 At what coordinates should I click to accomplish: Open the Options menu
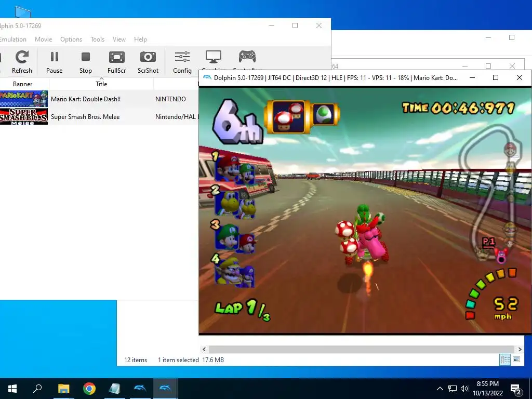click(x=71, y=39)
